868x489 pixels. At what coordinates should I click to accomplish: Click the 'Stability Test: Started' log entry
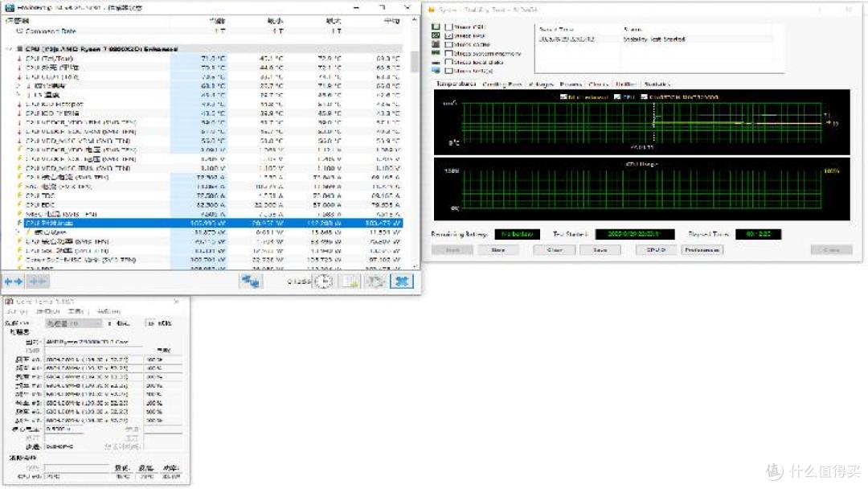(653, 39)
